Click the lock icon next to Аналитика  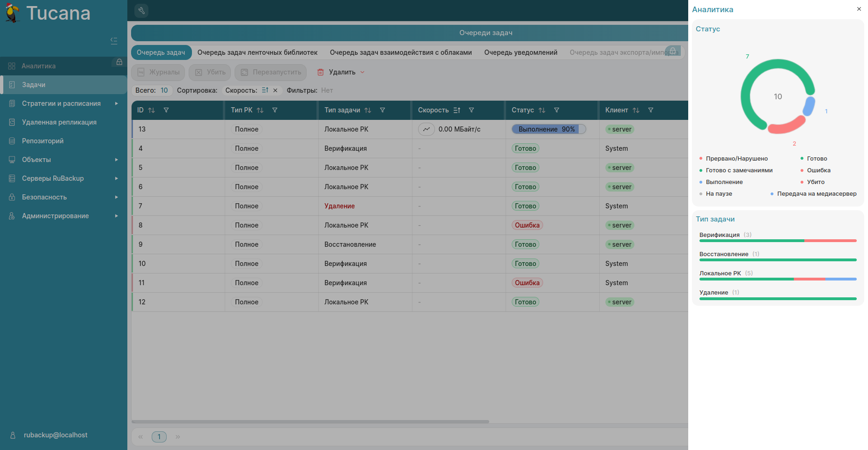[119, 62]
